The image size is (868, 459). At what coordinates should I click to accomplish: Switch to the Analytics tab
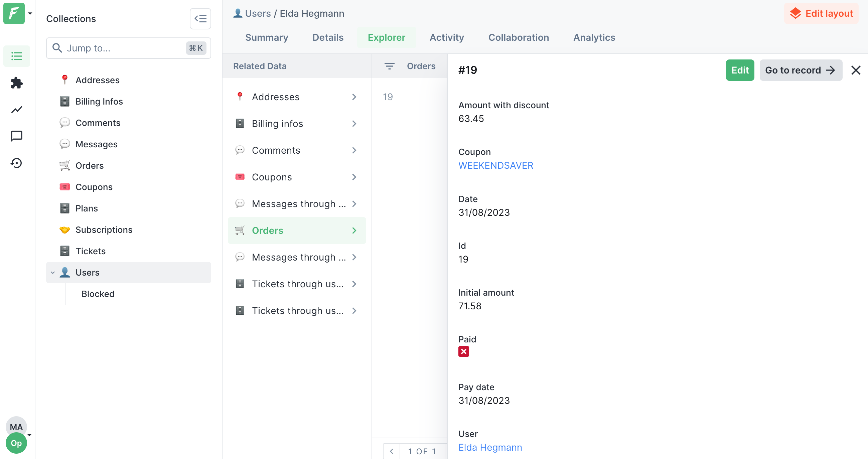click(x=594, y=37)
